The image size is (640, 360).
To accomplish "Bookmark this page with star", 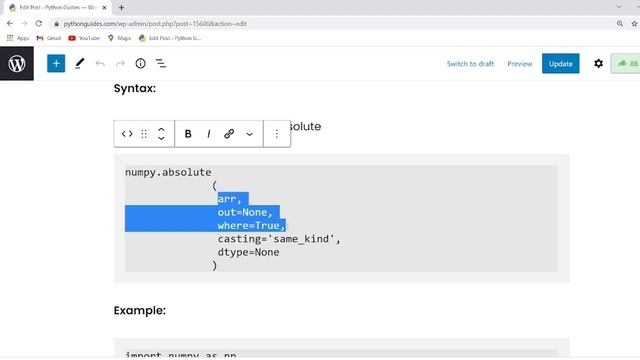I will point(634,24).
